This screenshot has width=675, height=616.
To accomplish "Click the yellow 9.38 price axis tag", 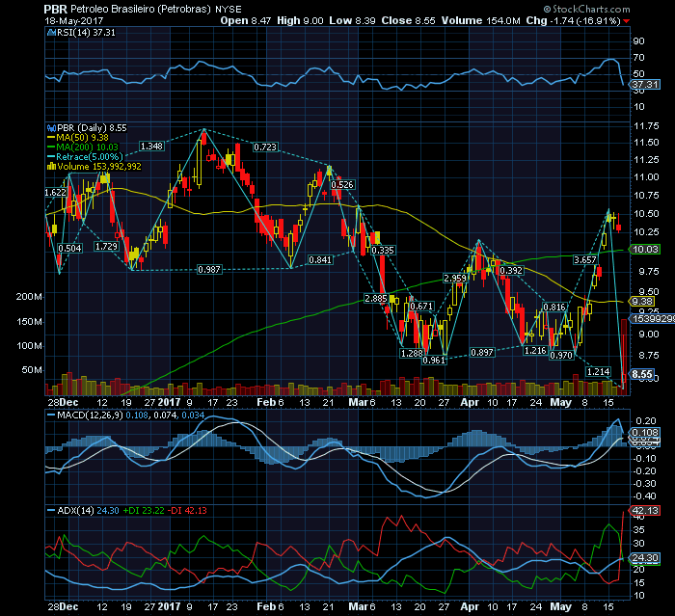I will point(643,302).
